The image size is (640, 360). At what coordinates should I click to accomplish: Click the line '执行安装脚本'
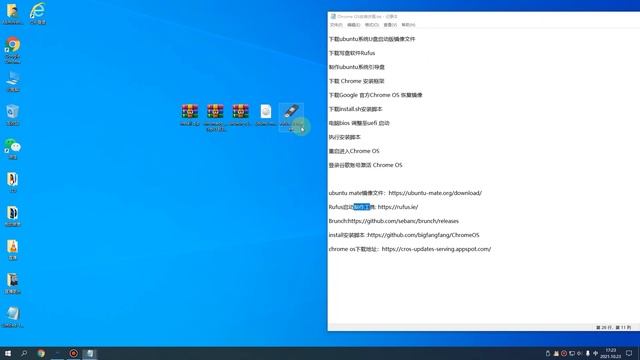pos(344,137)
